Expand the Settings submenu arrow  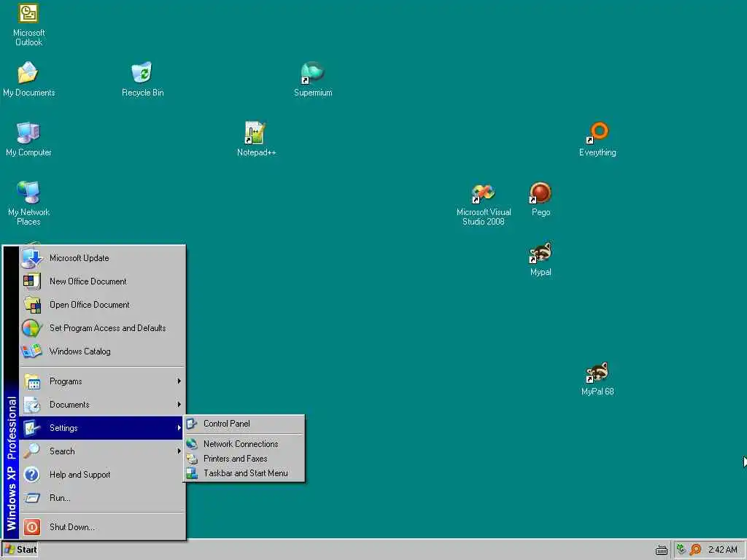[x=179, y=427]
